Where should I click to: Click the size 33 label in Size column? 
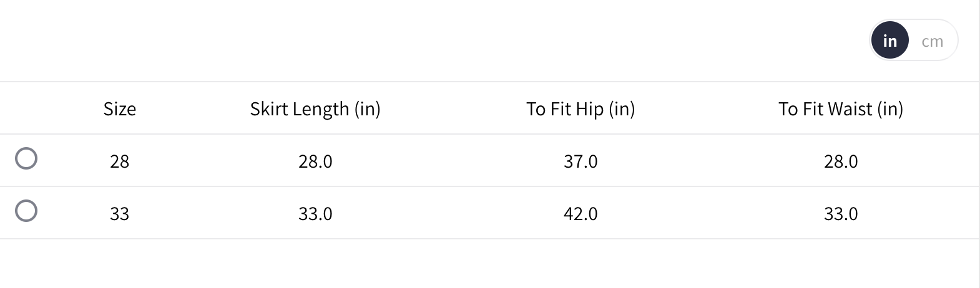[x=119, y=214]
